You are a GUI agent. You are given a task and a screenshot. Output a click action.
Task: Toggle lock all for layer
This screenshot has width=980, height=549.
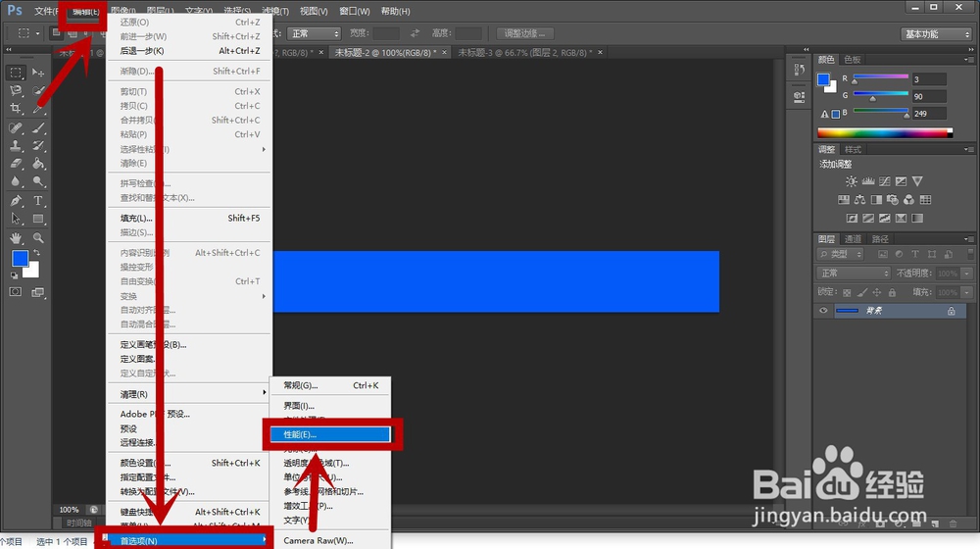pos(892,292)
